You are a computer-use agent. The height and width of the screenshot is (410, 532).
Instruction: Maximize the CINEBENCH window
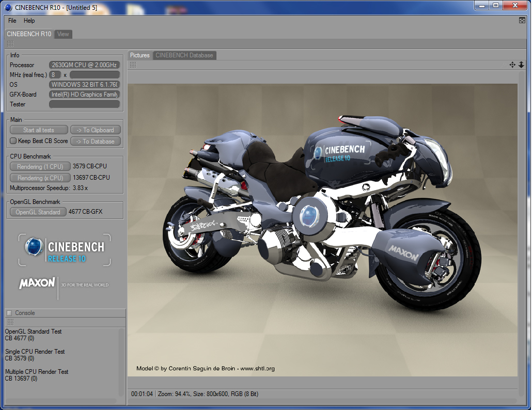(x=496, y=6)
